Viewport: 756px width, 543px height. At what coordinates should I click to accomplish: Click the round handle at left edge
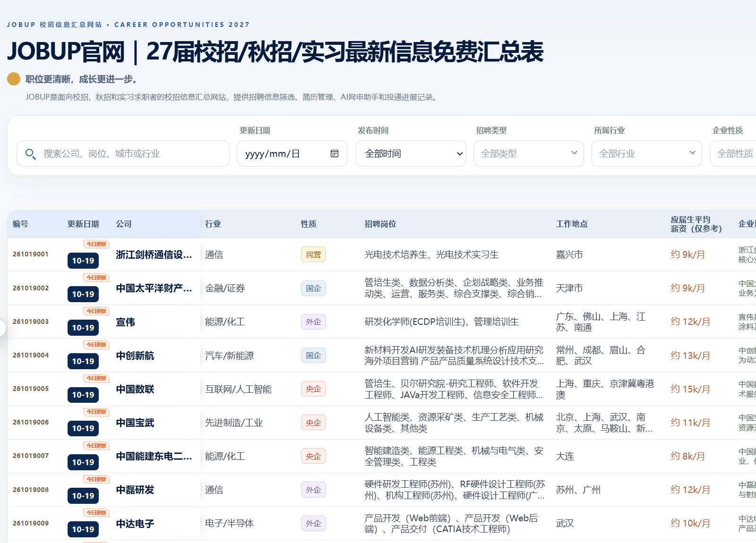pos(1,328)
